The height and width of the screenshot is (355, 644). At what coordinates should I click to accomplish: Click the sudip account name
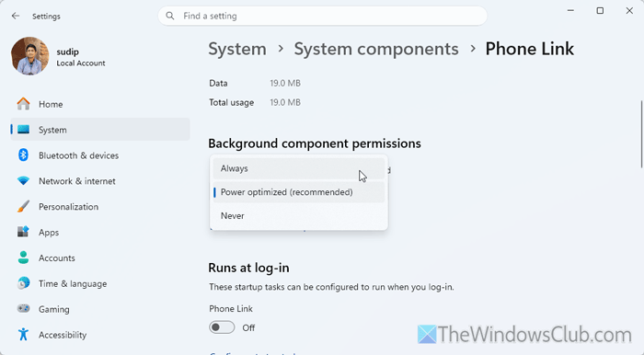point(68,52)
